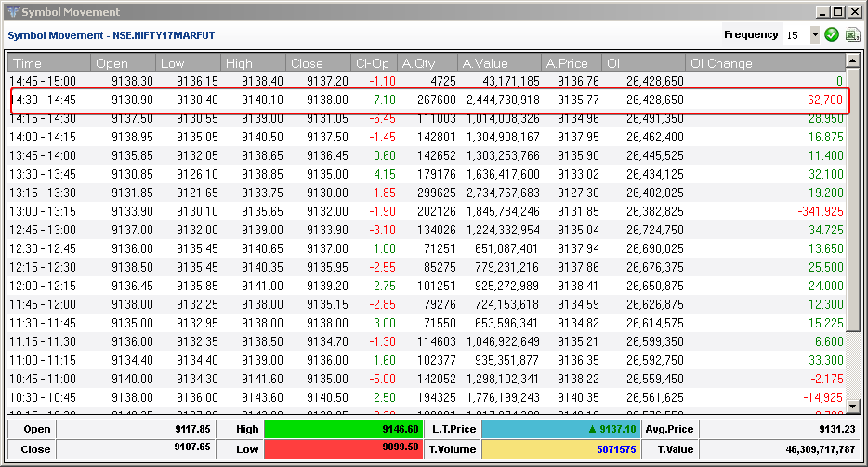868x467 pixels.
Task: Click the Frequency value field showing 15
Action: 796,34
